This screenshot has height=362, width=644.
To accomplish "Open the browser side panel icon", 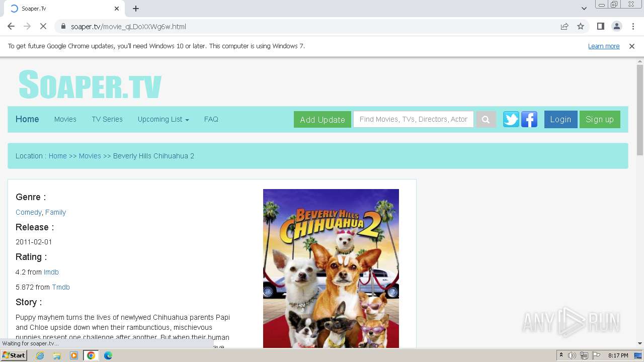I will [600, 26].
